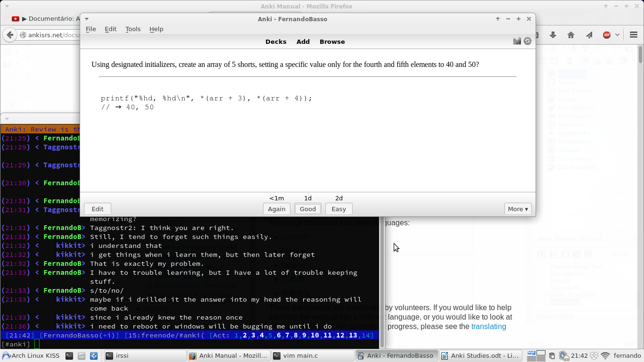Click the 21:42 taskbar clock
This screenshot has height=362, width=644.
[x=579, y=356]
